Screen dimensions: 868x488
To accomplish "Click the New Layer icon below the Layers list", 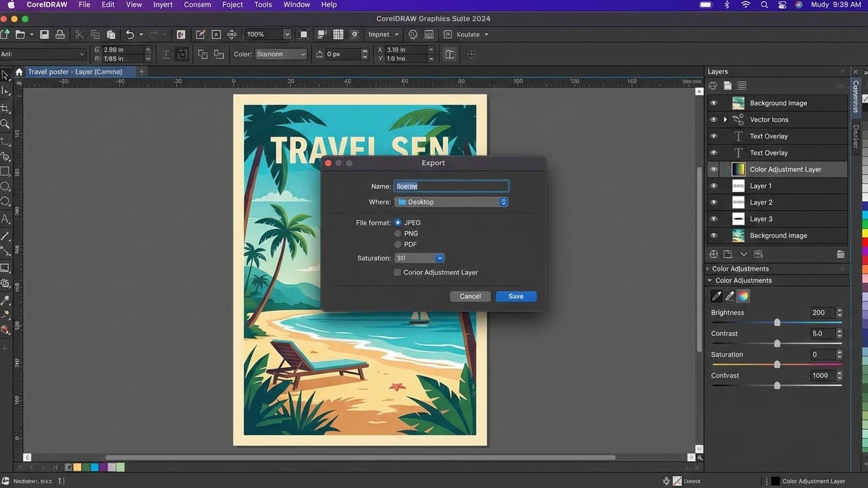I will pos(713,254).
